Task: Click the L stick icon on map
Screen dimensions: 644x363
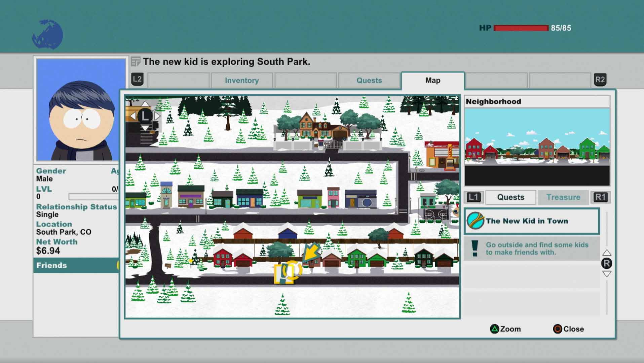Action: pyautogui.click(x=145, y=116)
